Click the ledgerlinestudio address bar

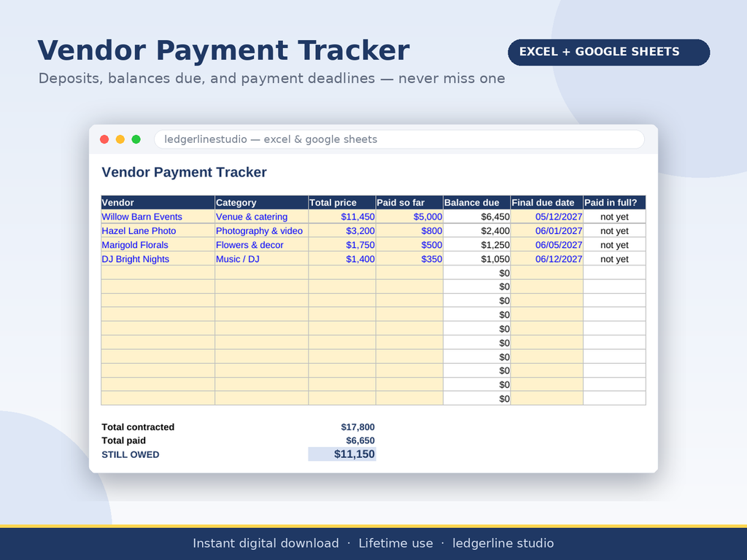click(399, 139)
